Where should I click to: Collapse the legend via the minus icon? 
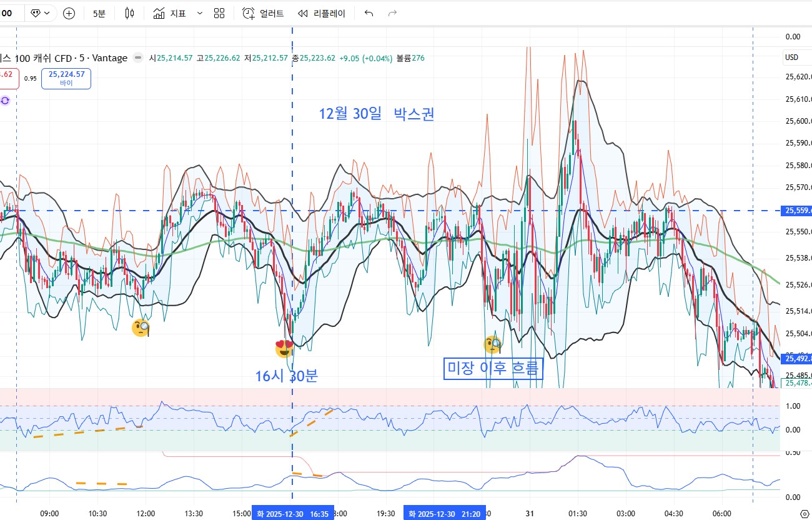coord(138,58)
